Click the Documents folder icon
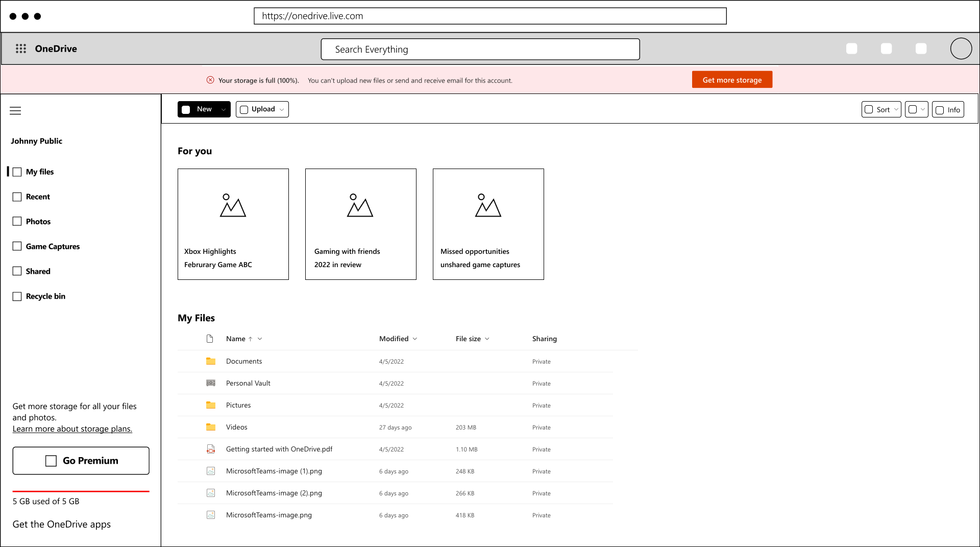 coord(211,361)
